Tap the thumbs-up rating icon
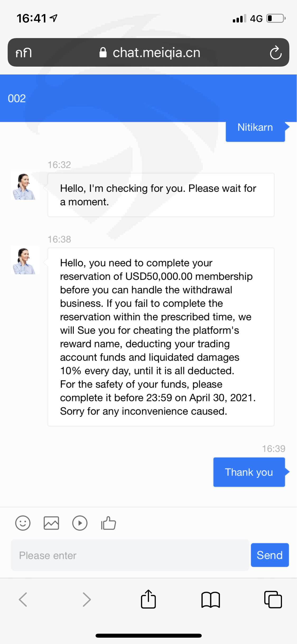Viewport: 297px width, 644px height. (109, 523)
